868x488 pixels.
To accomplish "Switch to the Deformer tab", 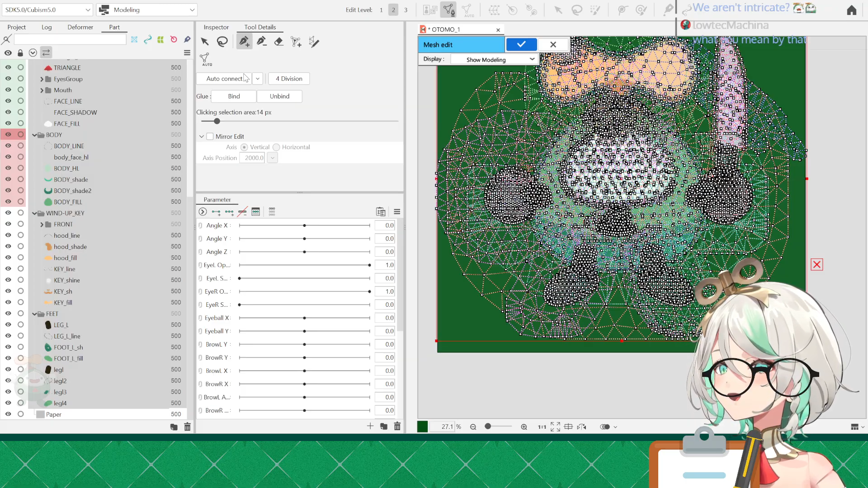I will [x=80, y=27].
